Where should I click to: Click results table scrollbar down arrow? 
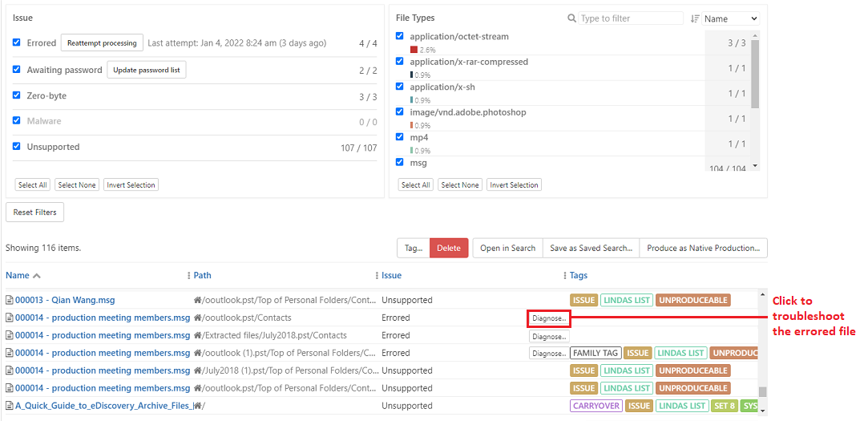tap(763, 411)
